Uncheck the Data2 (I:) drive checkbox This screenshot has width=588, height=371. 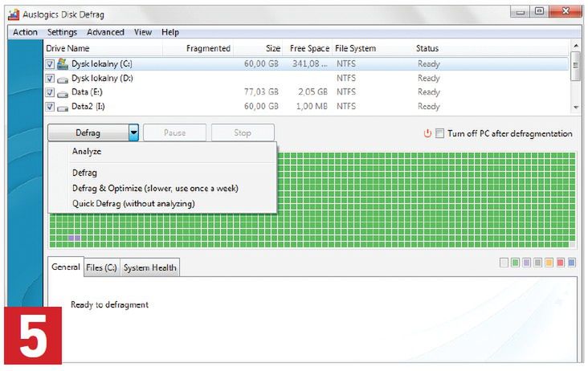51,107
